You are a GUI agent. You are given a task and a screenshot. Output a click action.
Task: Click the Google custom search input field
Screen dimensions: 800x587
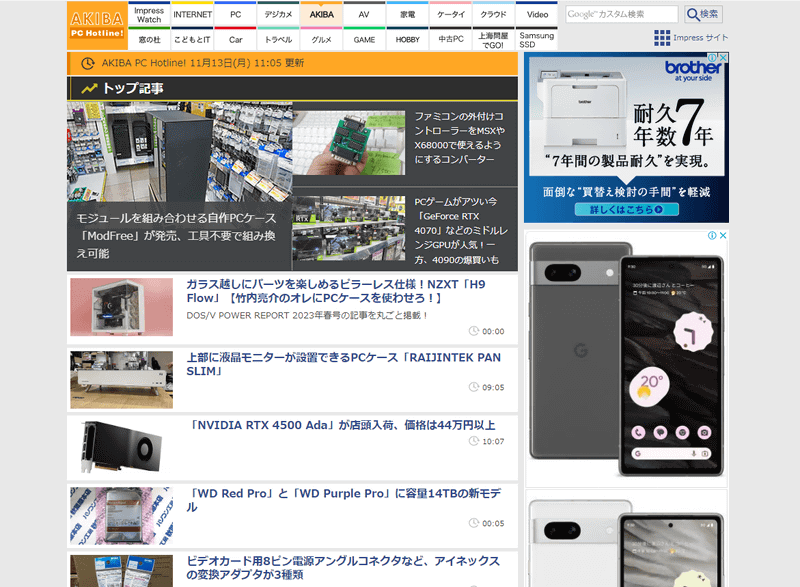pyautogui.click(x=623, y=13)
